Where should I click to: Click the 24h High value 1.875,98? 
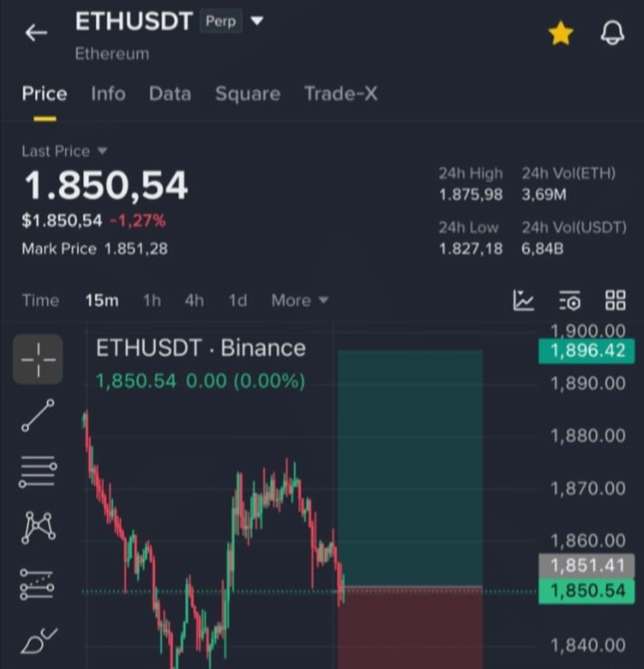pos(470,194)
